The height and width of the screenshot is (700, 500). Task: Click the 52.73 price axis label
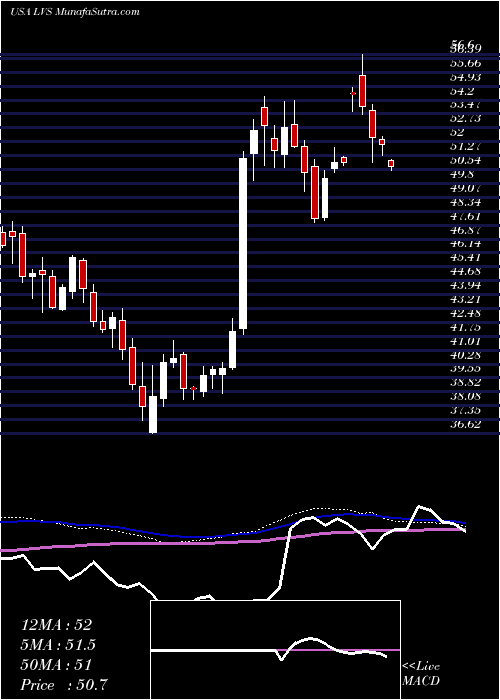coord(466,119)
